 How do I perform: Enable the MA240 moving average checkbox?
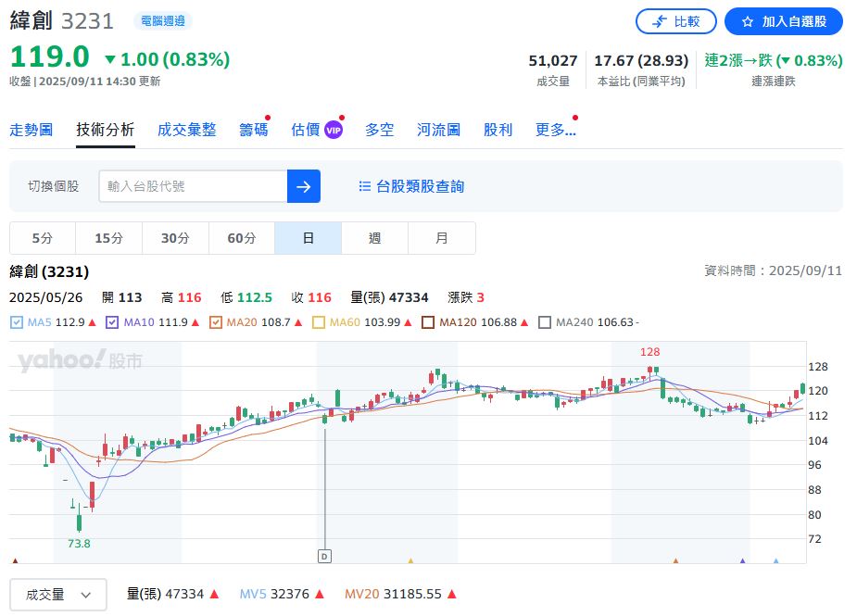545,322
